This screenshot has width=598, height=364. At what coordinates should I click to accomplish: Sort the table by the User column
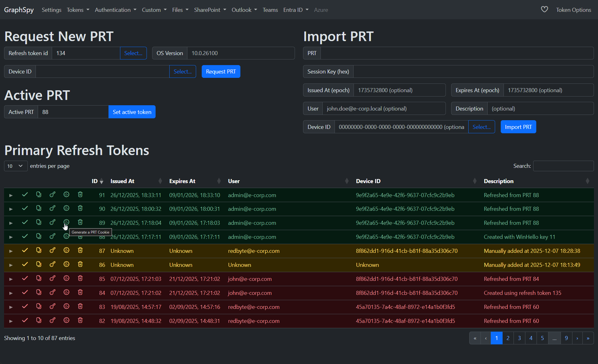tap(288, 181)
